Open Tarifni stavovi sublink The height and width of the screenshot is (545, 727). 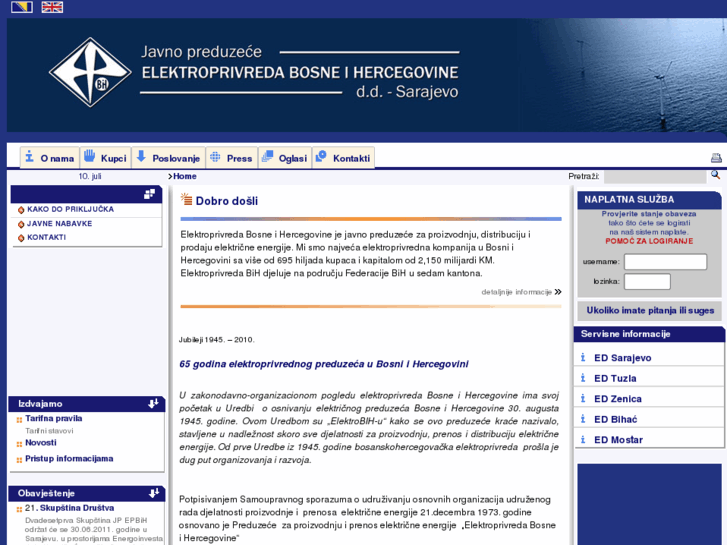point(49,431)
